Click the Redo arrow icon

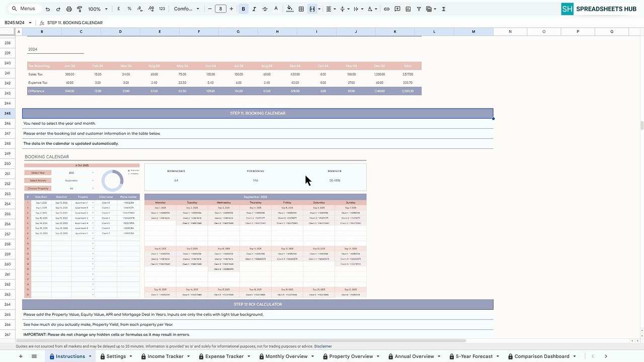point(58,9)
